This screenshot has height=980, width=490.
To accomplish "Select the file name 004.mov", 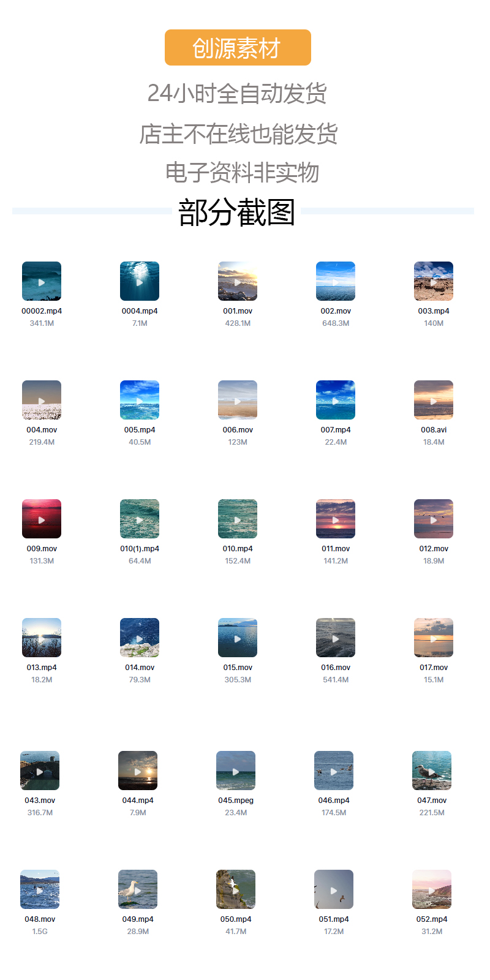I will (42, 430).
